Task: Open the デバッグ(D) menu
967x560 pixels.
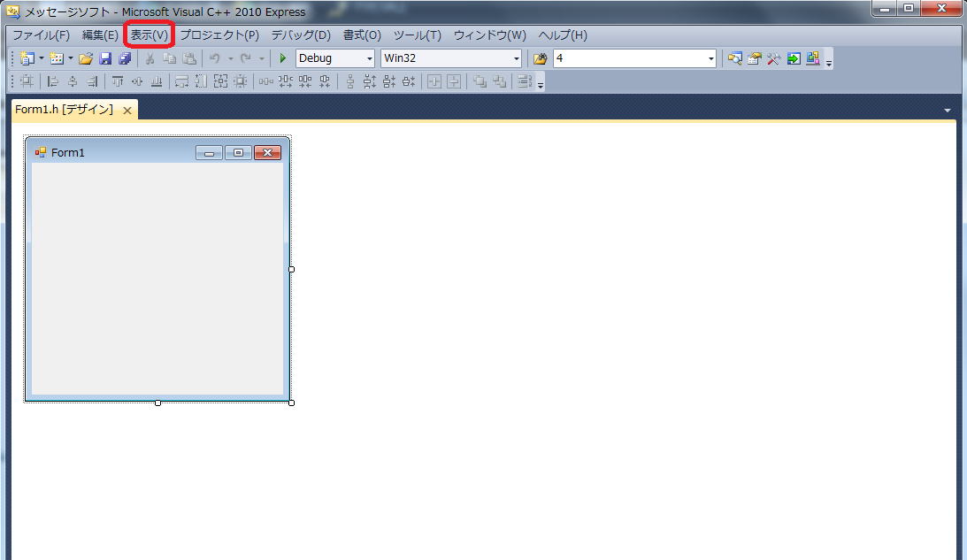Action: 301,35
